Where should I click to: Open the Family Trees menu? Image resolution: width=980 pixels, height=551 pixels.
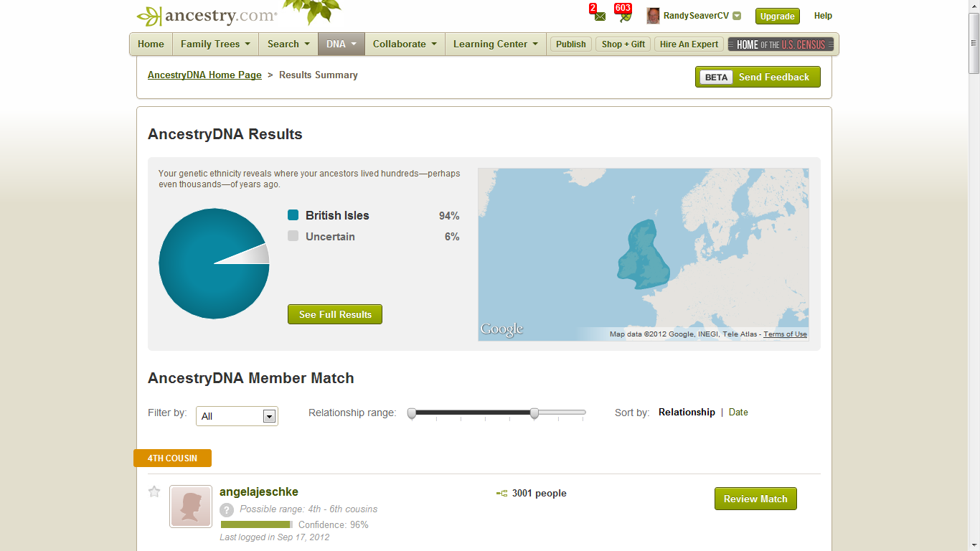click(215, 44)
